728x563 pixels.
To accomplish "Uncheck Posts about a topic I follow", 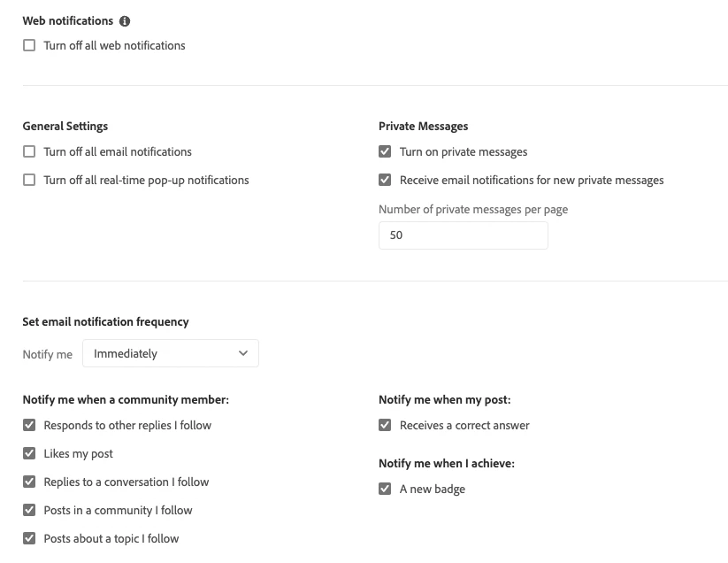I will [30, 539].
